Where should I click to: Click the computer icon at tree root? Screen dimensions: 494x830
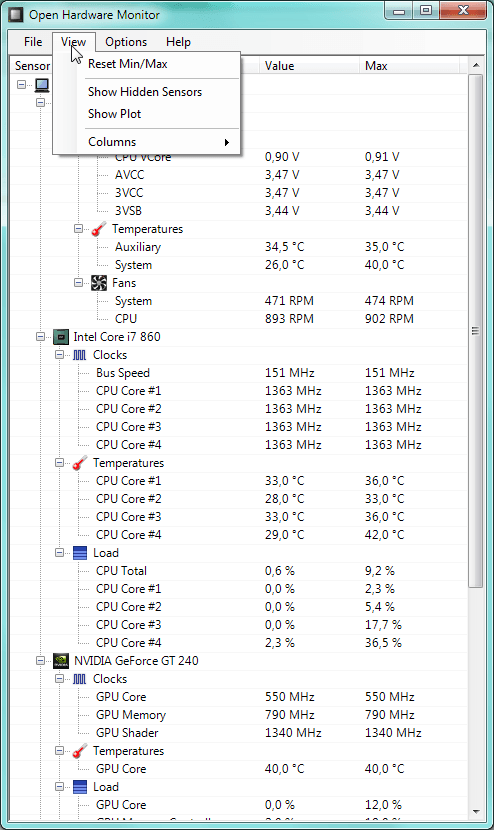click(x=42, y=85)
